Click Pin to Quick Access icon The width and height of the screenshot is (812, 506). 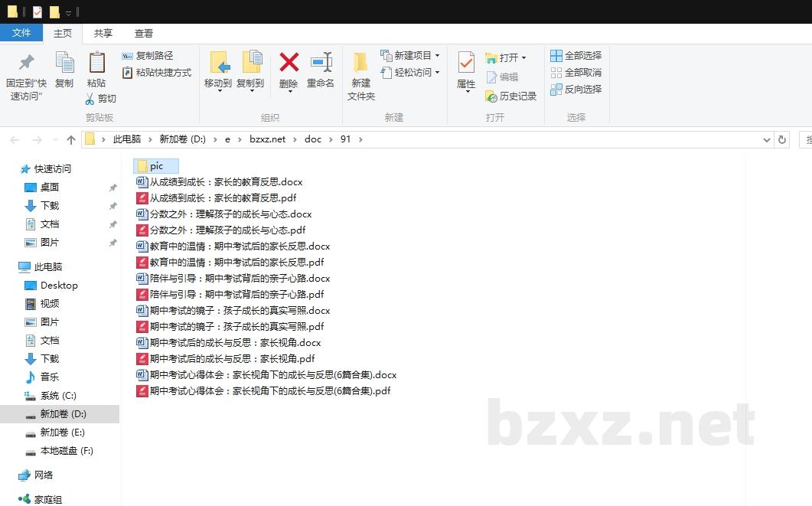click(x=26, y=63)
